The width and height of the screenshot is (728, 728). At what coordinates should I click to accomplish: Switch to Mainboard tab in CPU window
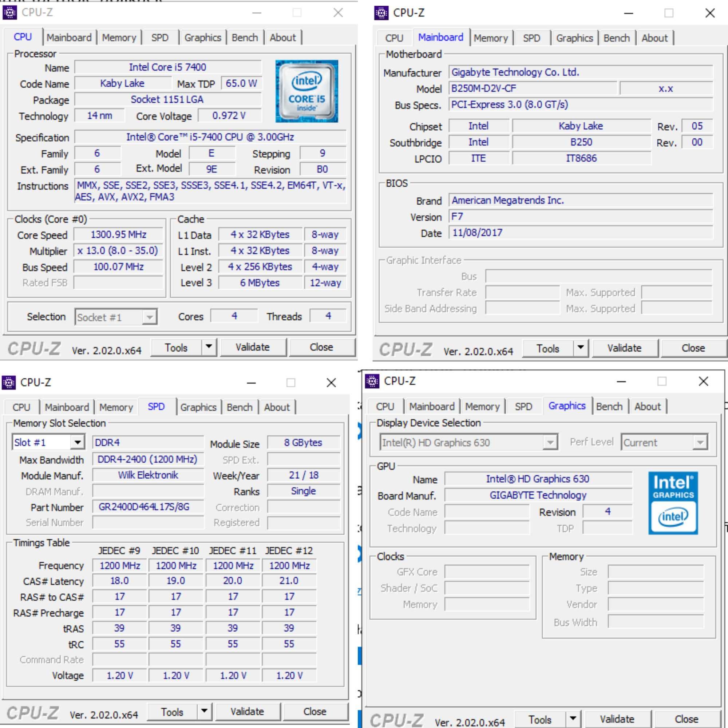click(x=69, y=38)
